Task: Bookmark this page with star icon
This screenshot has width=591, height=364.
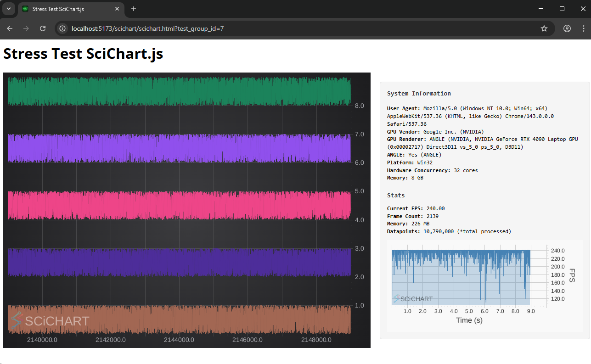Action: [x=544, y=28]
